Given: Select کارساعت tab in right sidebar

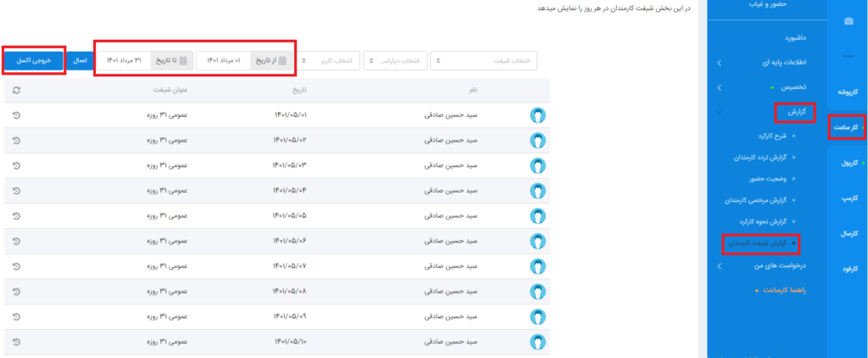Looking at the screenshot, I should [847, 127].
